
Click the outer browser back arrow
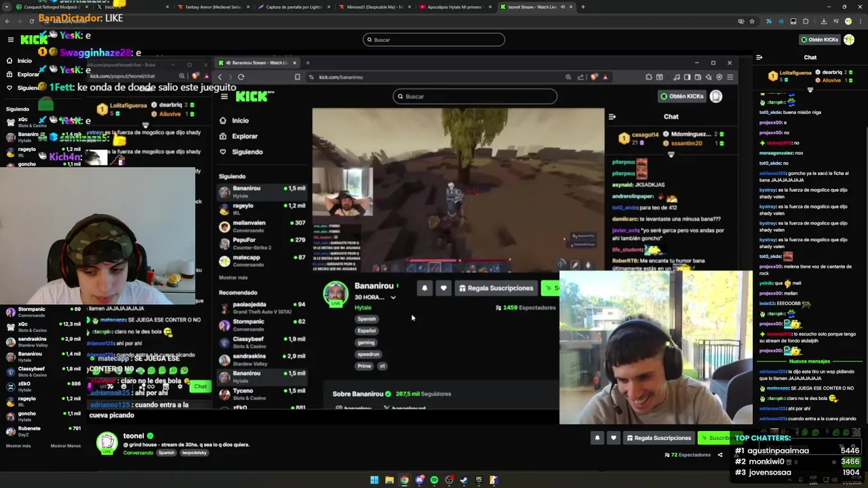click(7, 21)
